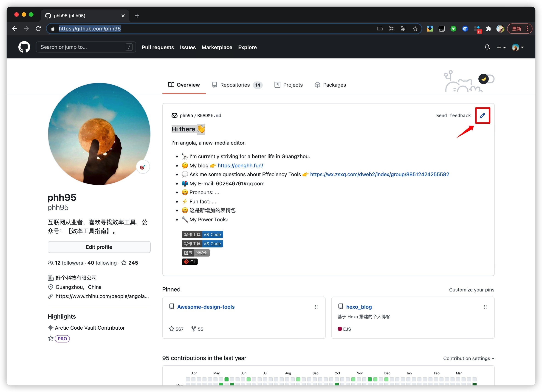
Task: Switch to the Overview tab
Action: click(x=184, y=85)
